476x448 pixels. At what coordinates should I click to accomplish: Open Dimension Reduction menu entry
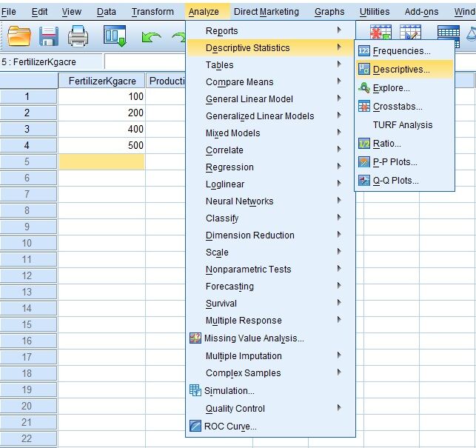click(270, 235)
